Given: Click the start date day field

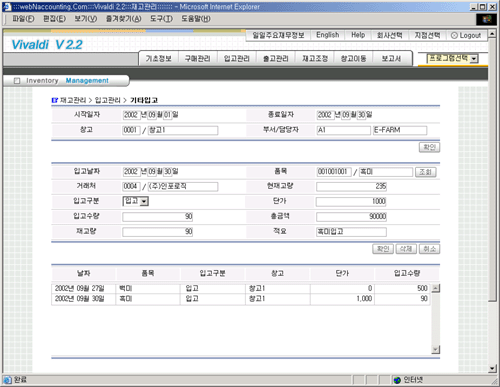Looking at the screenshot, I should coord(167,115).
